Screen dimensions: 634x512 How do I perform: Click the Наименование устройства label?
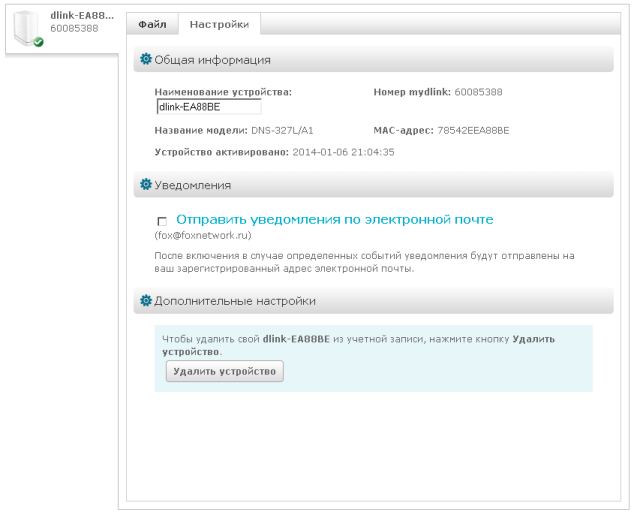(223, 92)
